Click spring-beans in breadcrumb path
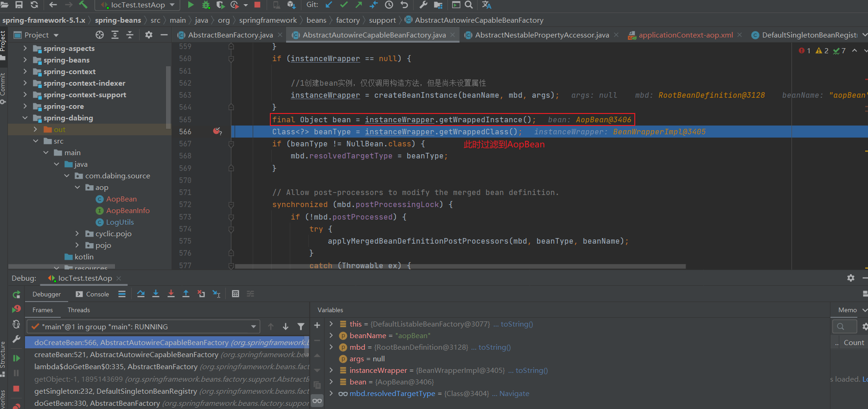Image resolution: width=868 pixels, height=409 pixels. coord(118,20)
